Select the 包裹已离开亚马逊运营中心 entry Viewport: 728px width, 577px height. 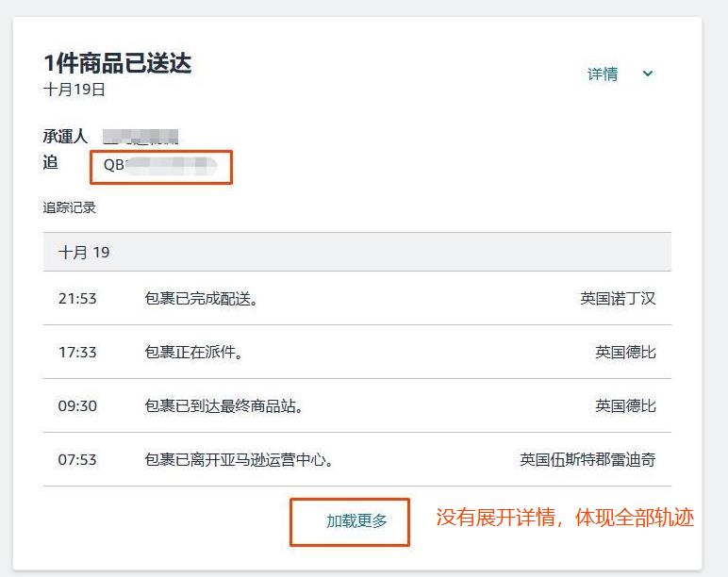(x=239, y=460)
